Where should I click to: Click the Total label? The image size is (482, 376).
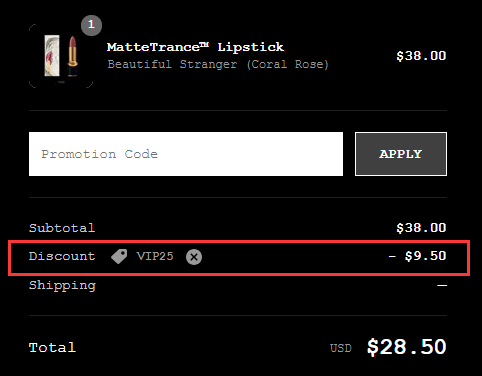tap(52, 348)
